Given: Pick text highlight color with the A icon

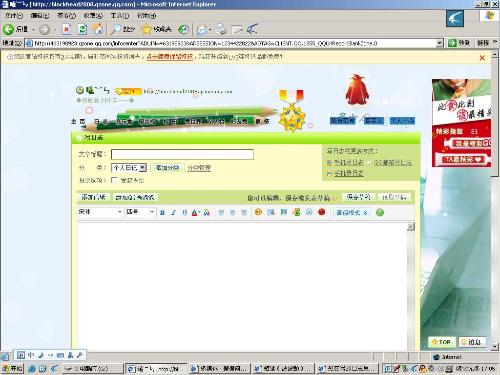Looking at the screenshot, I should (x=207, y=212).
